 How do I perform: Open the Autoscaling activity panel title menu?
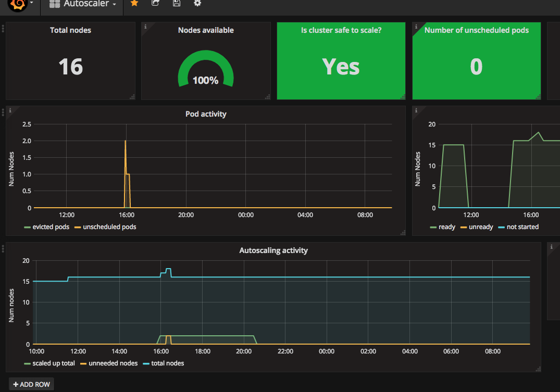click(x=273, y=250)
